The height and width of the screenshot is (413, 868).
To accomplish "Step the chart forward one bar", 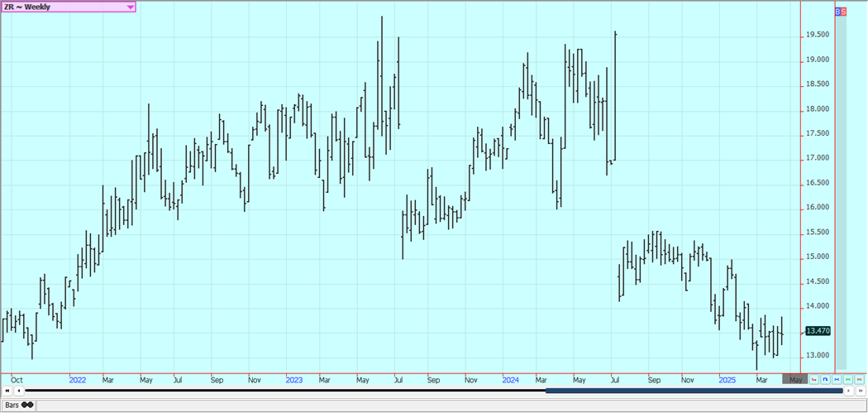I will (x=849, y=391).
